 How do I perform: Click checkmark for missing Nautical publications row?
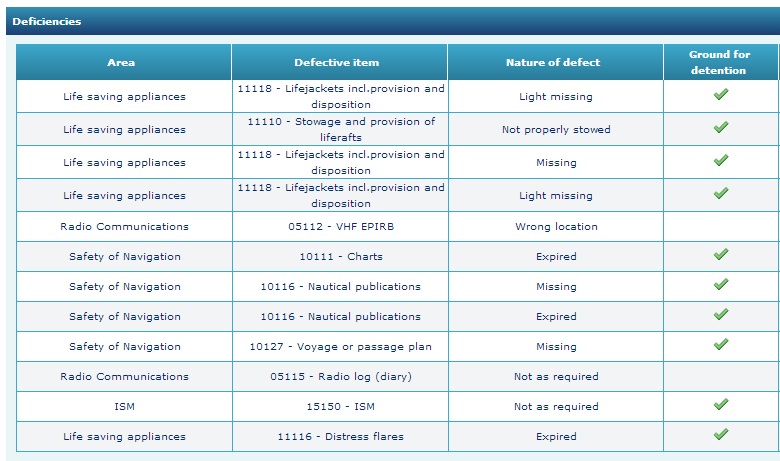pos(720,285)
